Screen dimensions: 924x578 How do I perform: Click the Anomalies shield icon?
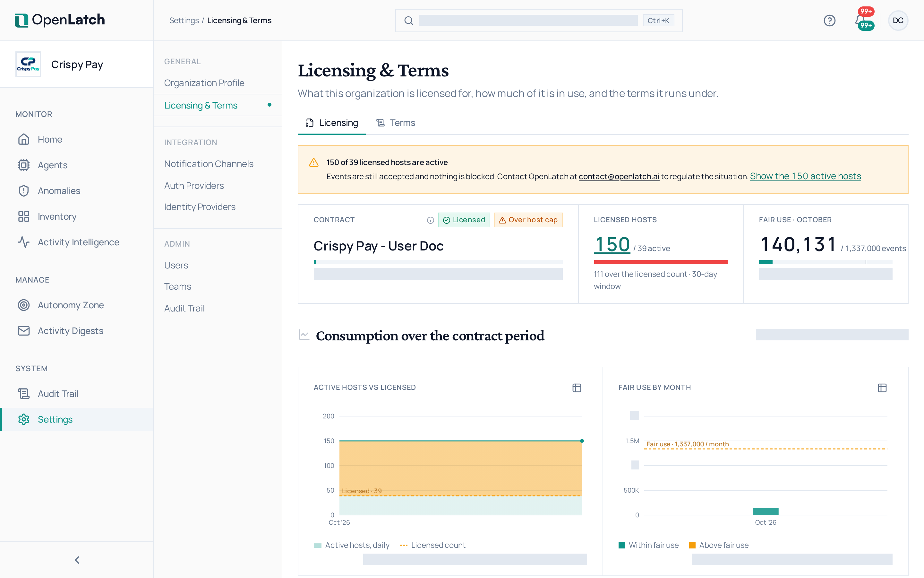tap(24, 190)
